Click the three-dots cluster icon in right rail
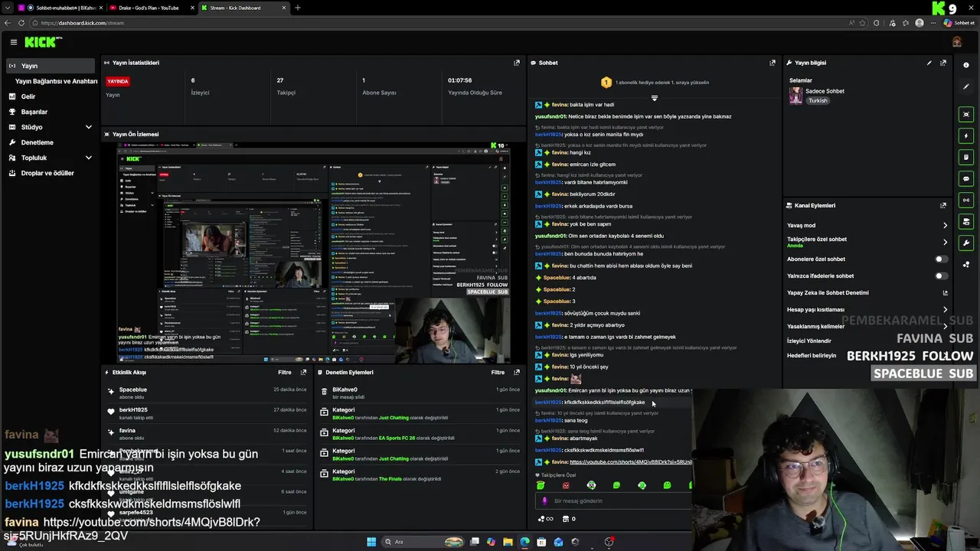Image resolution: width=980 pixels, height=551 pixels. point(966,265)
